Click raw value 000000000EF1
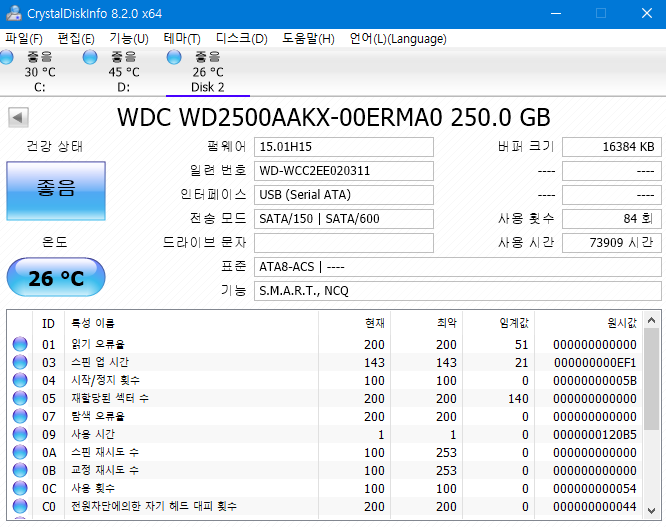Image resolution: width=666 pixels, height=527 pixels. pos(595,363)
